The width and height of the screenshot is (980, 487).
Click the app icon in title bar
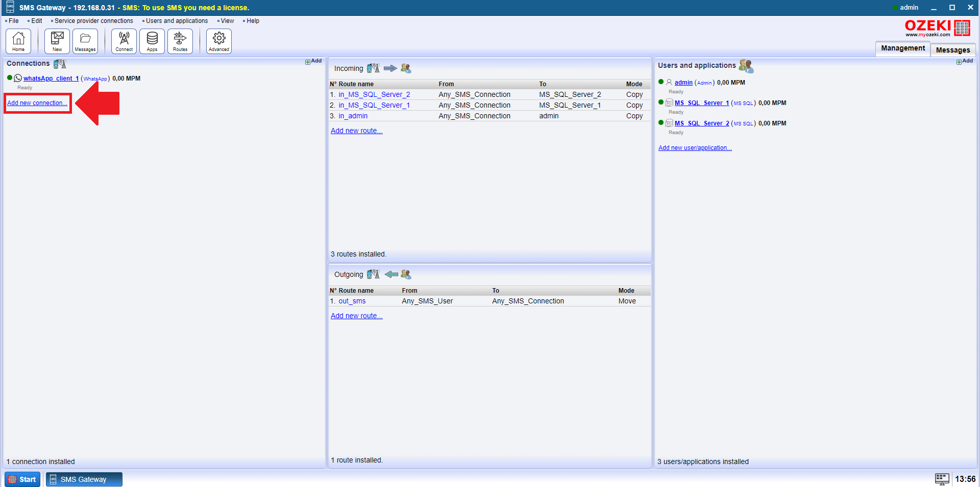(10, 7)
